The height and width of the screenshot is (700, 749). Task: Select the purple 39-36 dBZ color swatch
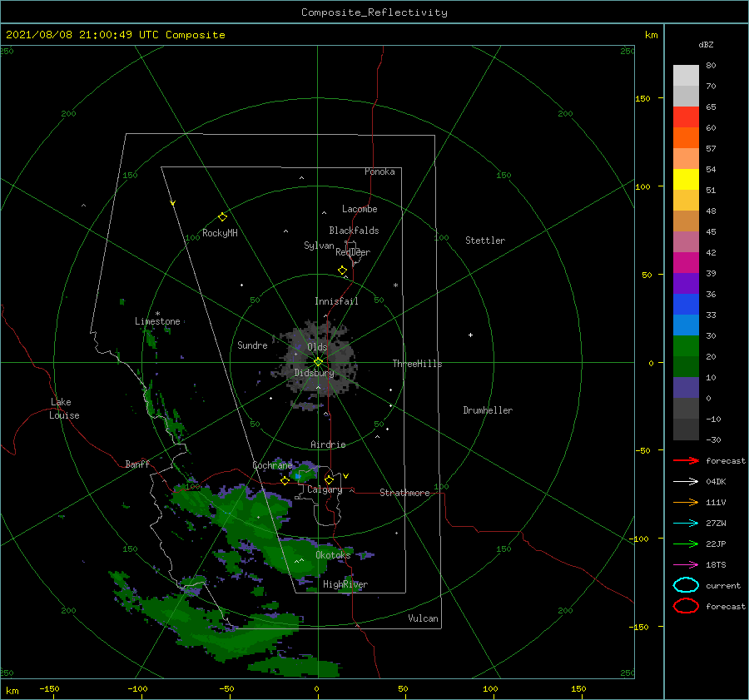point(686,283)
